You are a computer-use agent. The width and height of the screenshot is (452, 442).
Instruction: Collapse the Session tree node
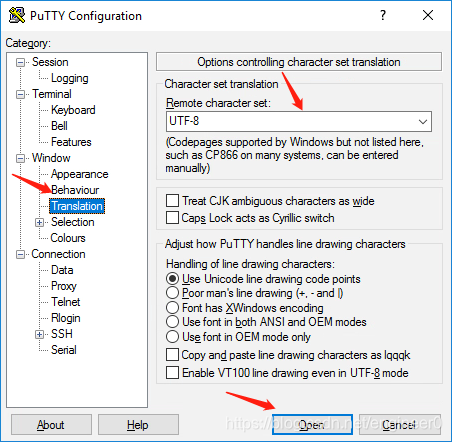pos(20,62)
